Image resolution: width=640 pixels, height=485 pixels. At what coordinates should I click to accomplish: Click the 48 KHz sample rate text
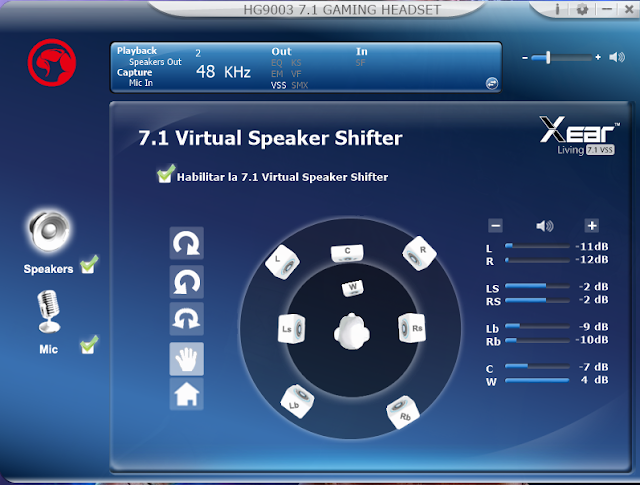(x=223, y=72)
